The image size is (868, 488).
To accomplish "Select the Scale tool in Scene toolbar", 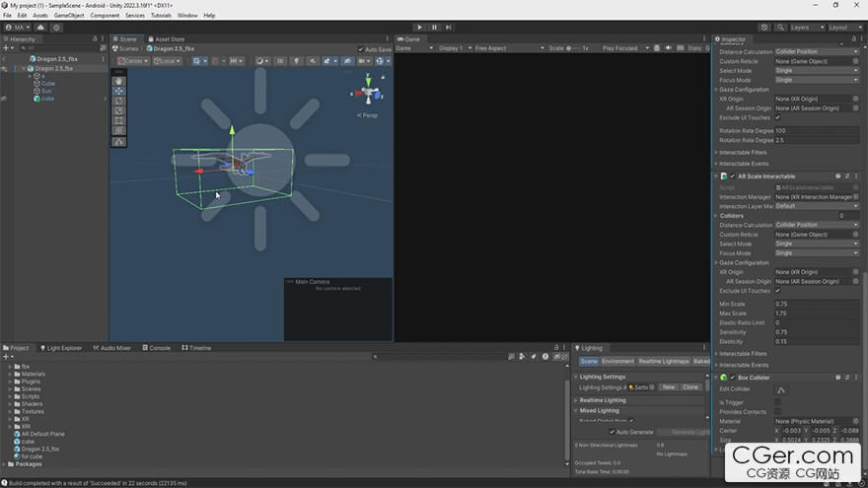I will 119,111.
